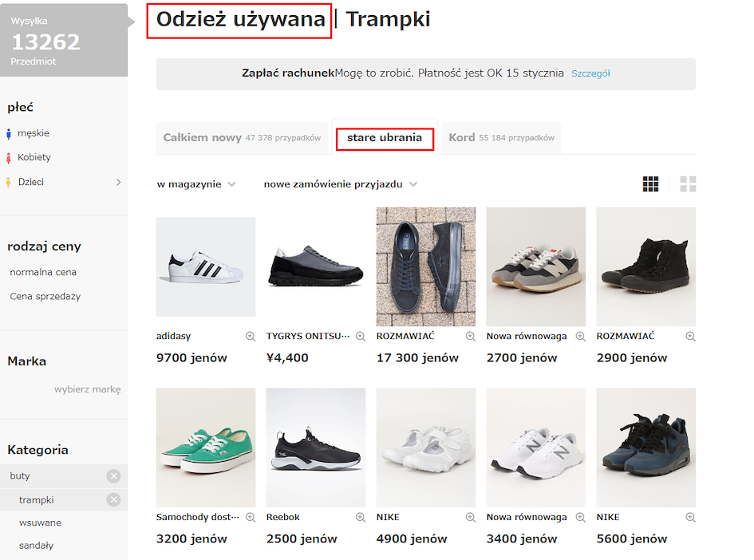Click the adidasy brand name
Screen dimensions: 754x560
pos(174,336)
